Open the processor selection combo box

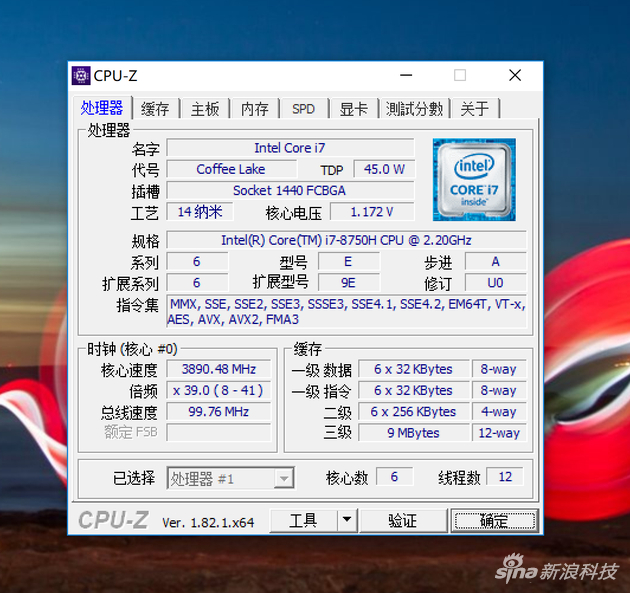click(x=231, y=478)
